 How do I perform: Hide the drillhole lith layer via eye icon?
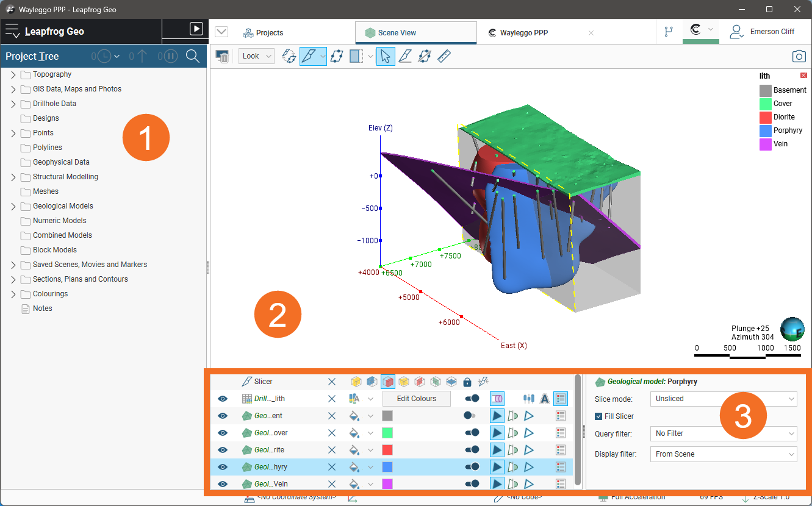point(223,399)
